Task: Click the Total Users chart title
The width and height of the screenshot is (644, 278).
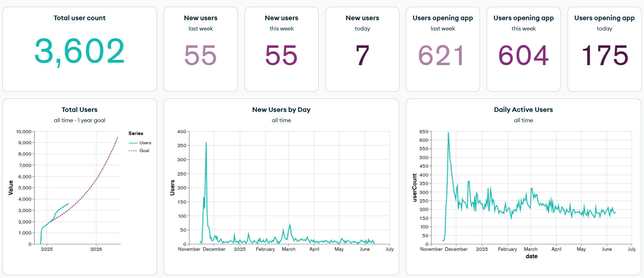Action: [79, 110]
